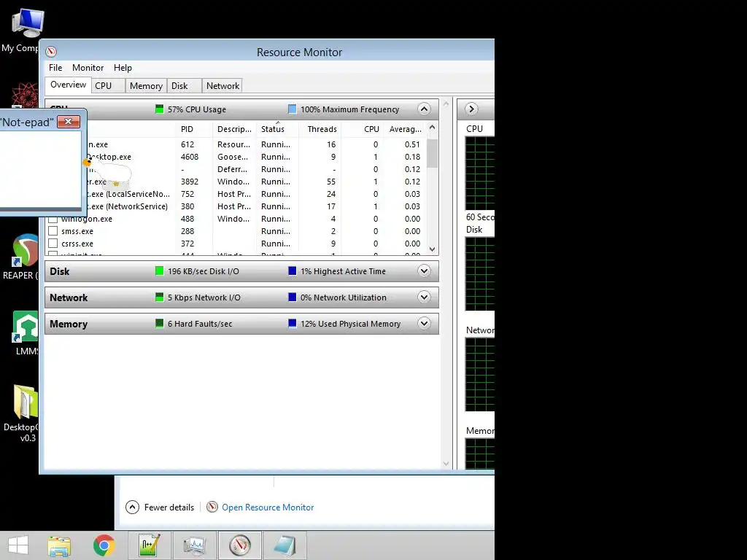The height and width of the screenshot is (560, 747).
Task: Switch to the Memory tab
Action: click(146, 86)
